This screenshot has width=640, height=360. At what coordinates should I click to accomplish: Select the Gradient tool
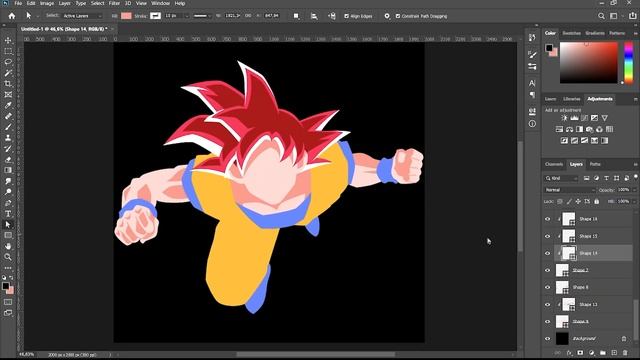point(8,170)
